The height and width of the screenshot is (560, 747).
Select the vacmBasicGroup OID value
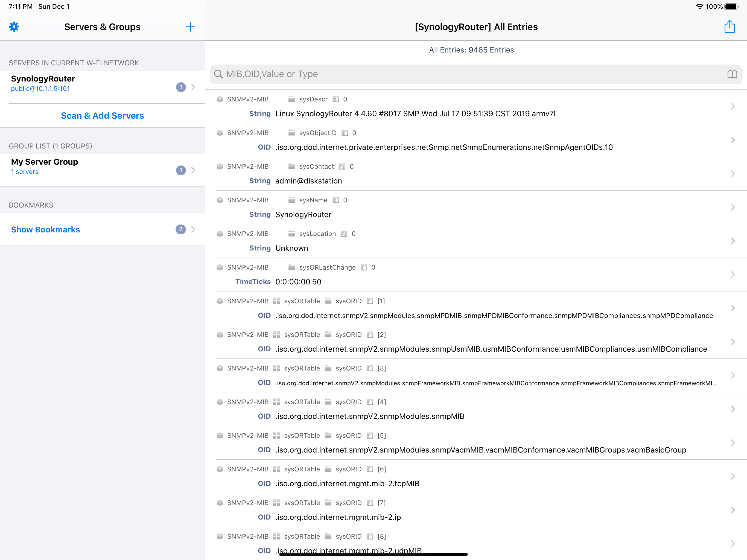pos(481,450)
